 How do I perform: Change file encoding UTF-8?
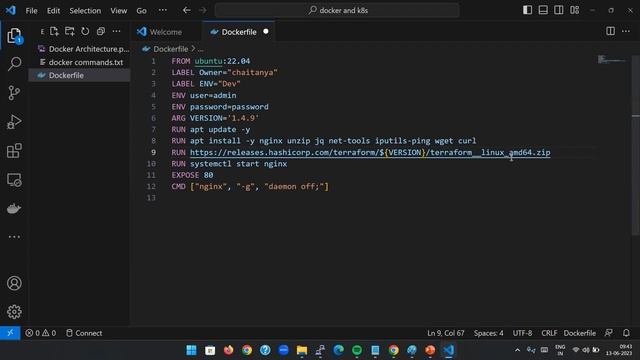click(522, 333)
